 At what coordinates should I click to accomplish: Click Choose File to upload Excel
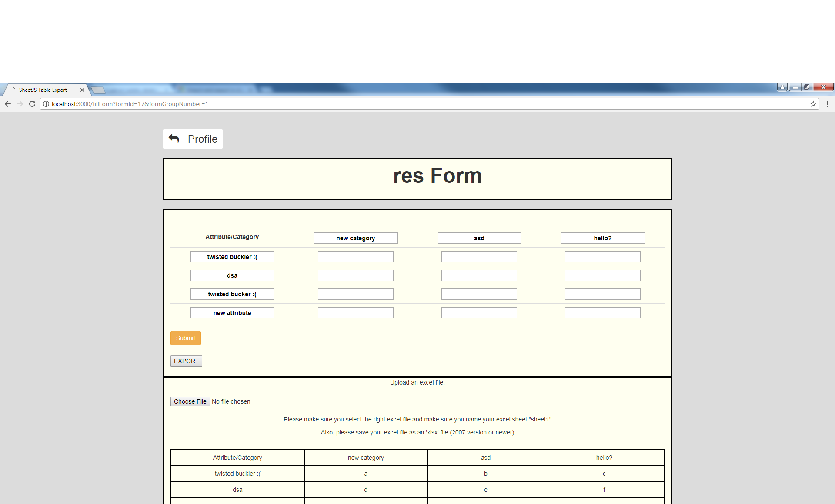[x=190, y=401]
